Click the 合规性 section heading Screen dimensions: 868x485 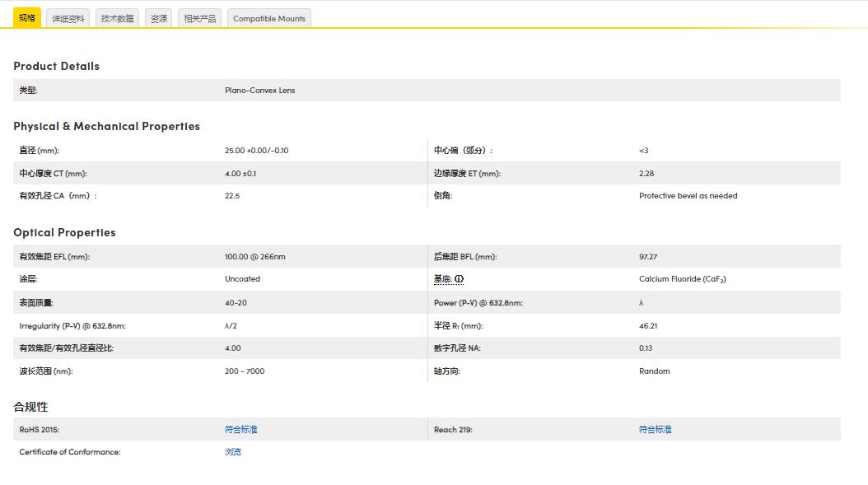[x=30, y=407]
